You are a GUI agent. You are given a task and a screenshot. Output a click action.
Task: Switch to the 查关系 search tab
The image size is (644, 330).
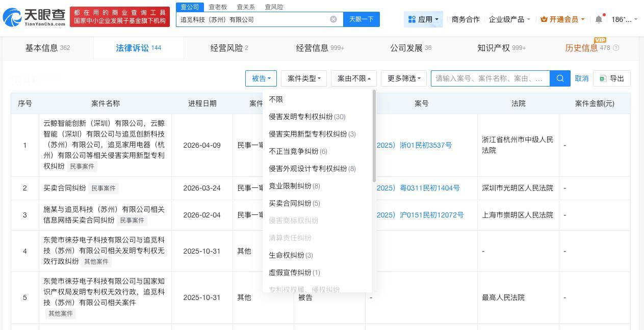click(x=246, y=7)
